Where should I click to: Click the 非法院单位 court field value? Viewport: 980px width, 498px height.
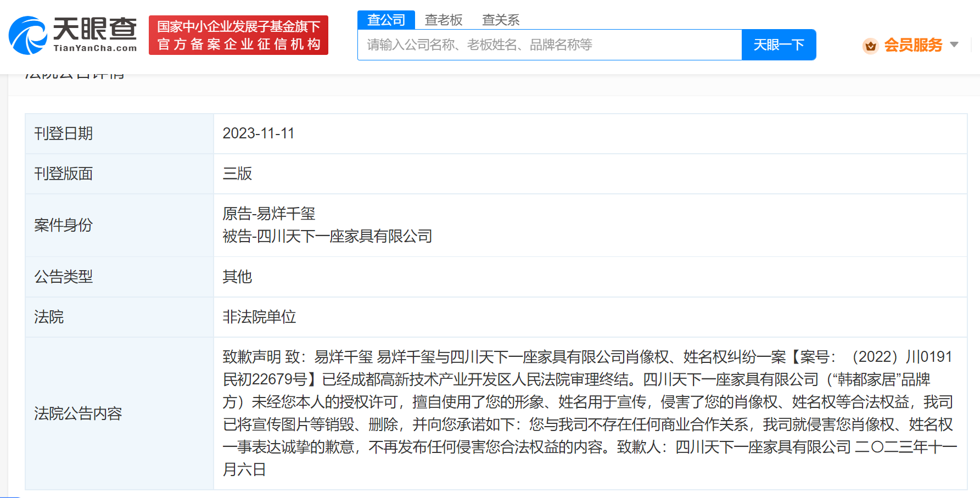coord(259,317)
